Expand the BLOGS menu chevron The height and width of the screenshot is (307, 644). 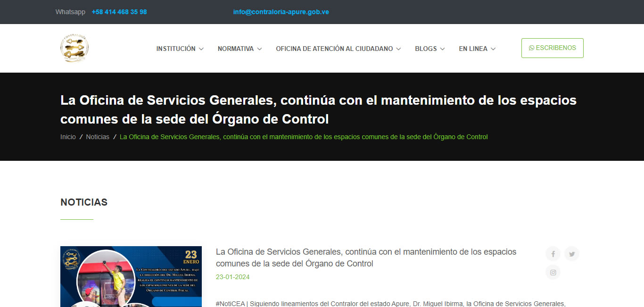click(442, 49)
